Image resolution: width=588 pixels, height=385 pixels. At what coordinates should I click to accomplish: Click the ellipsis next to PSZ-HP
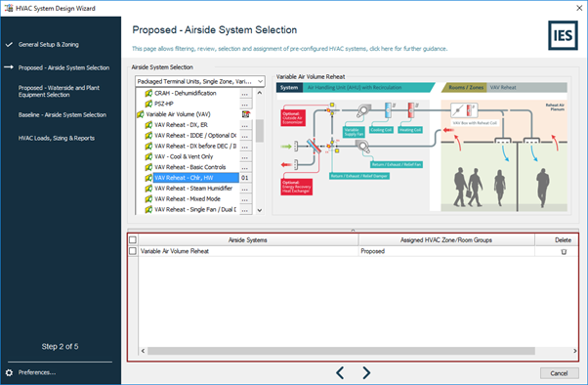click(x=245, y=104)
